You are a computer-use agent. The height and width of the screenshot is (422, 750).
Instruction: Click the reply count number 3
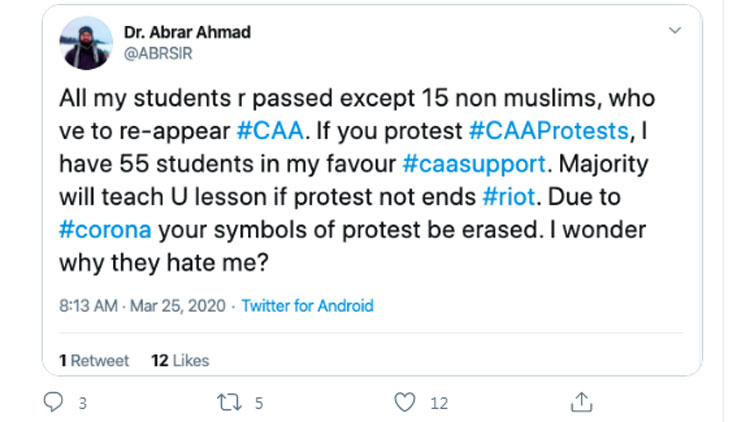tap(82, 403)
